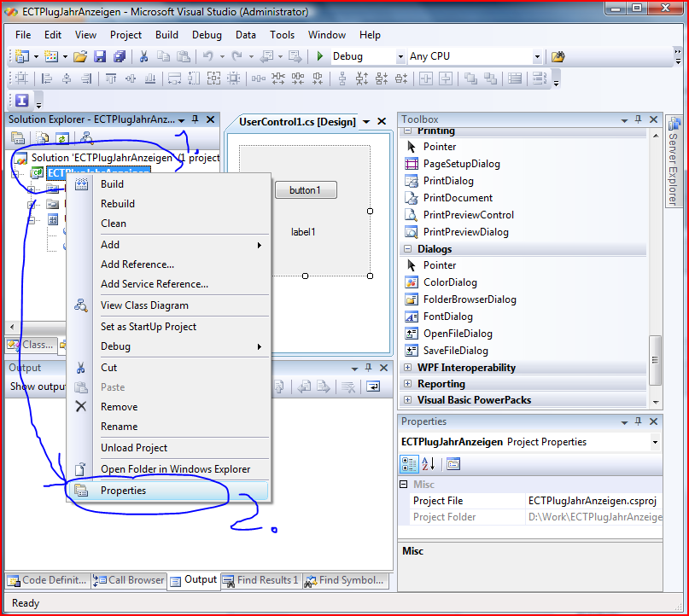Click the Categorized view icon in Properties
Viewport: 689px width, 616px height.
click(409, 464)
